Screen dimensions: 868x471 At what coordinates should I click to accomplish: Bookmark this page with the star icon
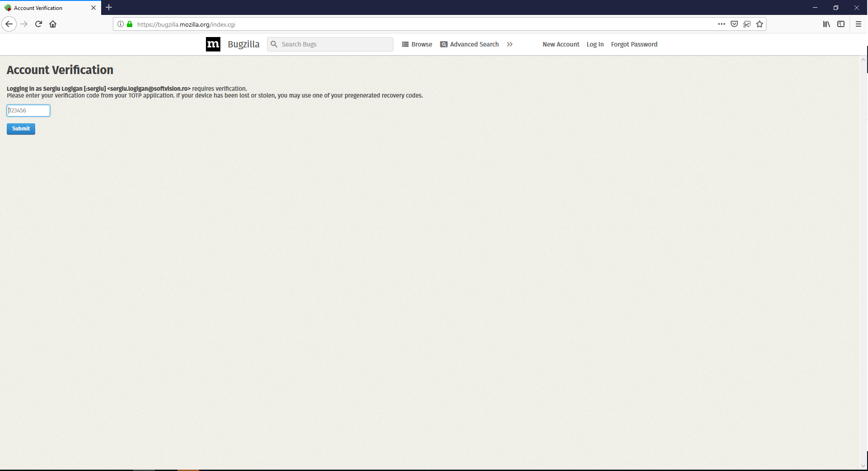tap(760, 24)
